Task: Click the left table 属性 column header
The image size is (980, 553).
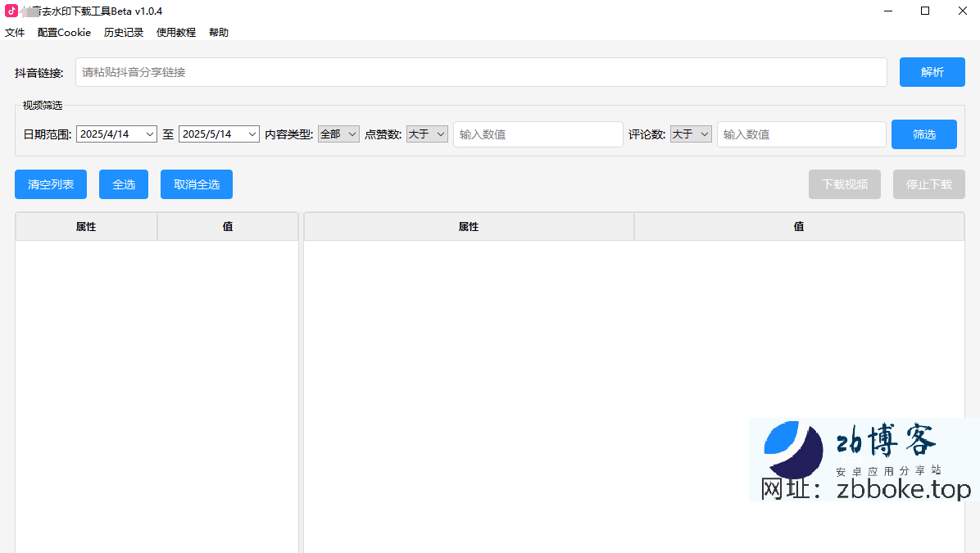Action: click(86, 227)
